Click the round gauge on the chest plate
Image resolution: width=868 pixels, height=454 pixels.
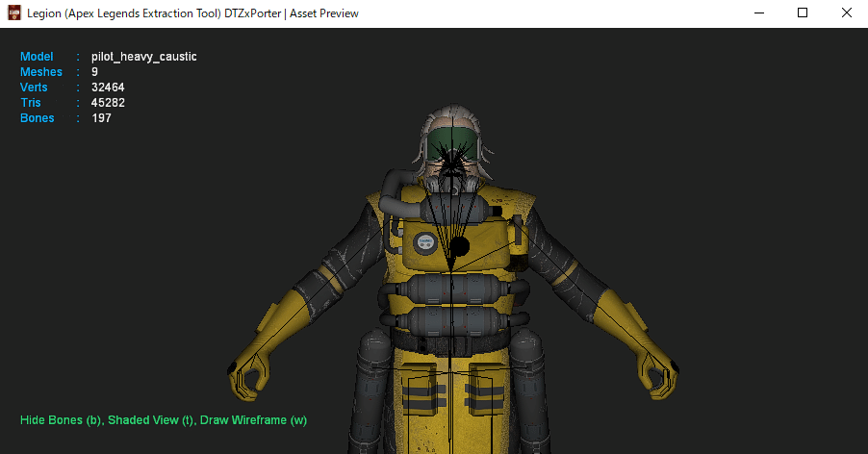click(424, 242)
